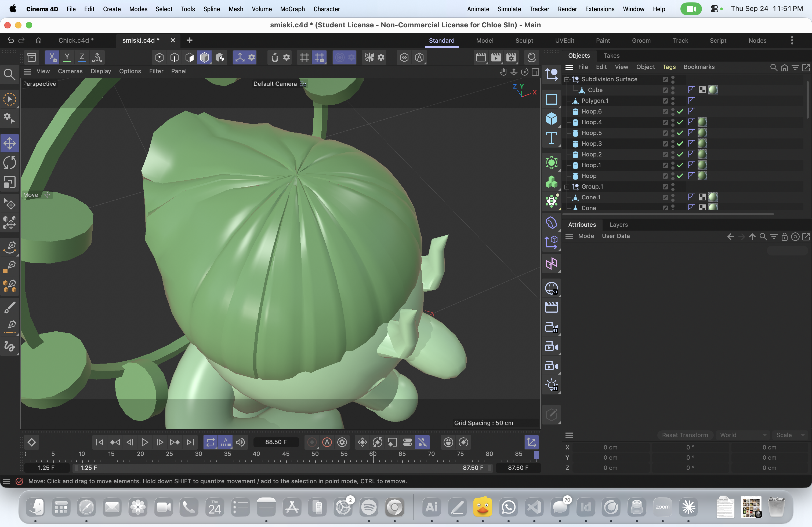Toggle timeline loop playback button
The image size is (812, 527).
(x=210, y=442)
